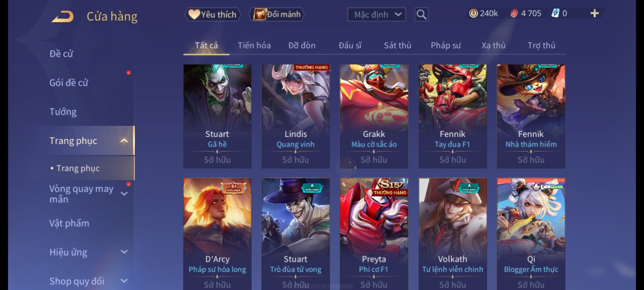The image size is (644, 290).
Task: Tap the back arrow icon beside Cửa hàng
Action: tap(63, 16)
